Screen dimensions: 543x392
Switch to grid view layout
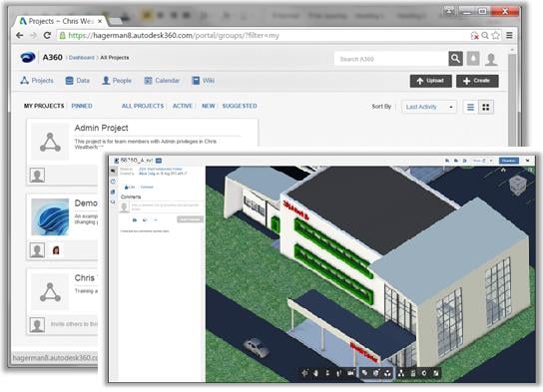pyautogui.click(x=486, y=108)
